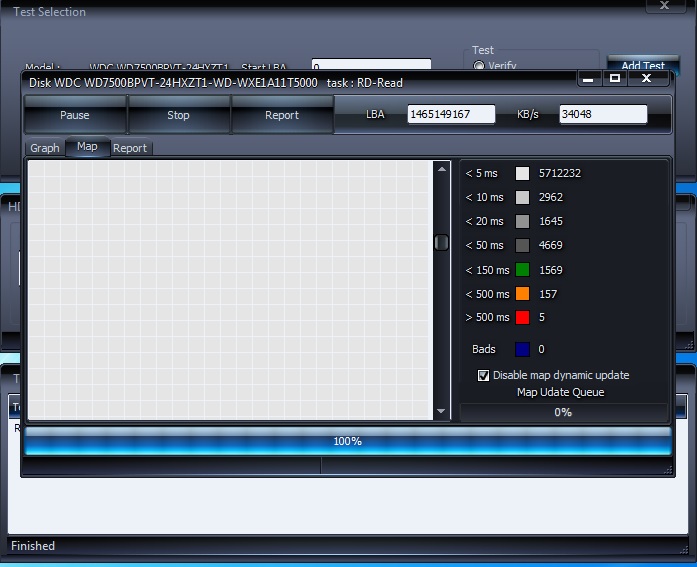The height and width of the screenshot is (567, 697).
Task: Select the Verify radio option
Action: 479,65
